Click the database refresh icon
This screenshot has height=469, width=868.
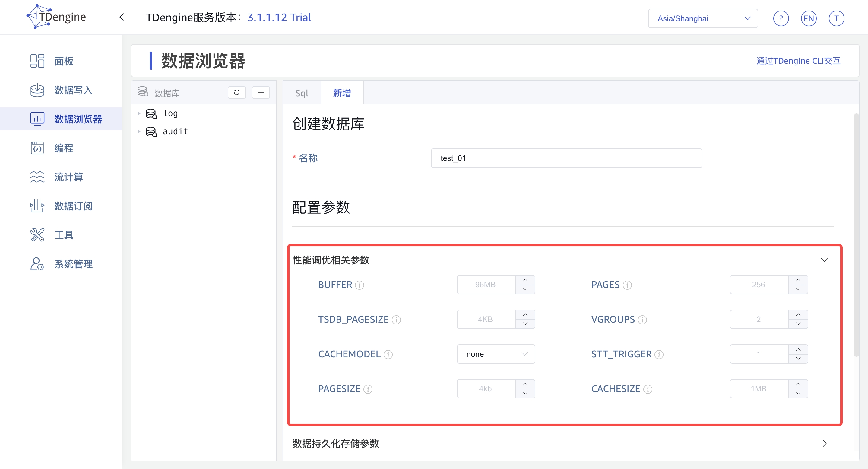tap(236, 92)
